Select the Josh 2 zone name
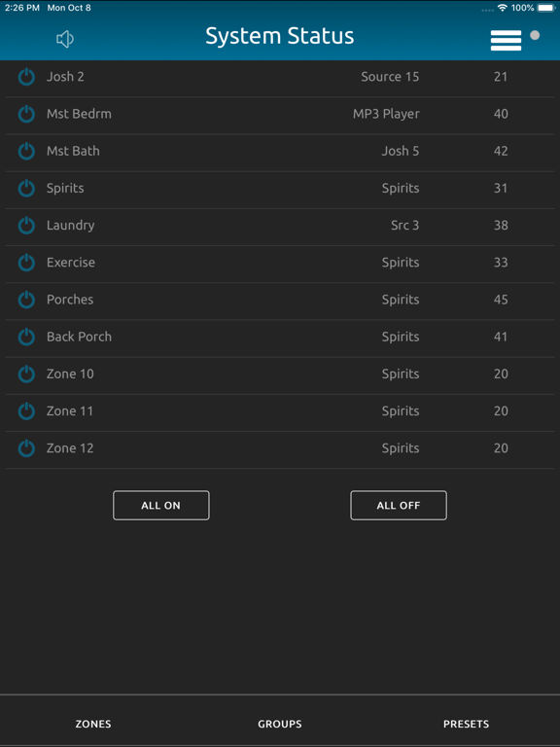 pyautogui.click(x=65, y=77)
